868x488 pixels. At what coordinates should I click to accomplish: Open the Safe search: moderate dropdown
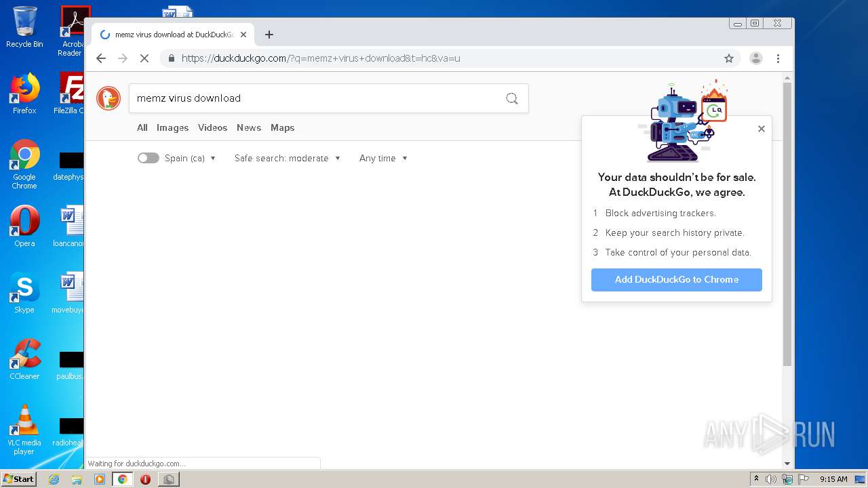[x=288, y=158]
